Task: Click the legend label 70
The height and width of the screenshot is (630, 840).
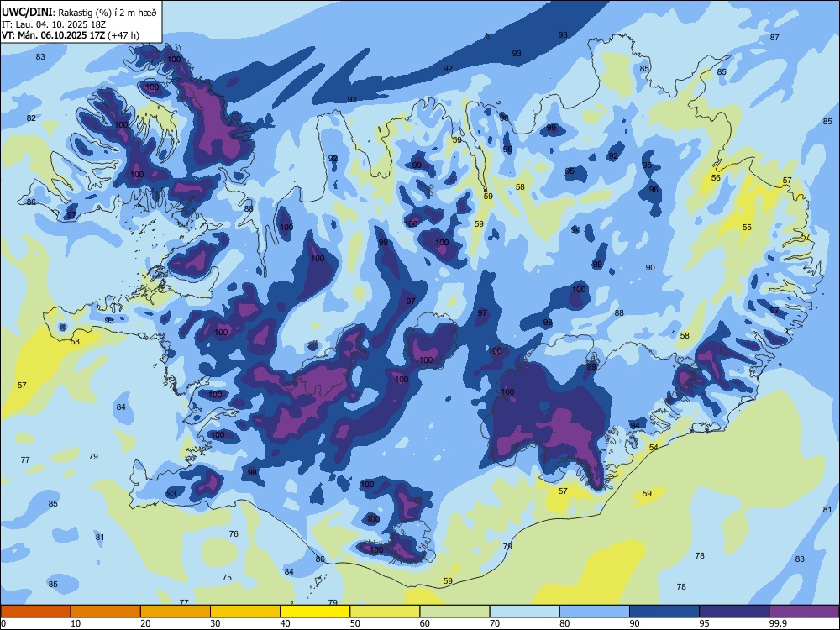Action: point(495,623)
